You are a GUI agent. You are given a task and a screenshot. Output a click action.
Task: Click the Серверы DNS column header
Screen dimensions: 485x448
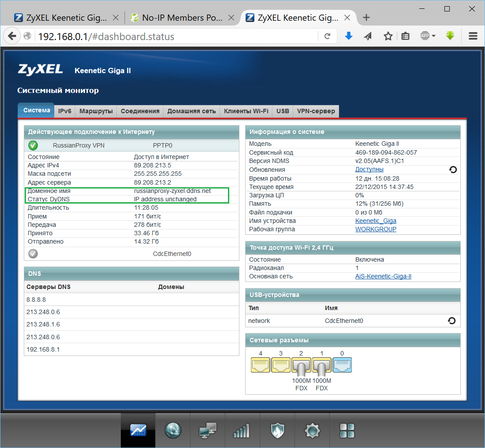pos(48,287)
